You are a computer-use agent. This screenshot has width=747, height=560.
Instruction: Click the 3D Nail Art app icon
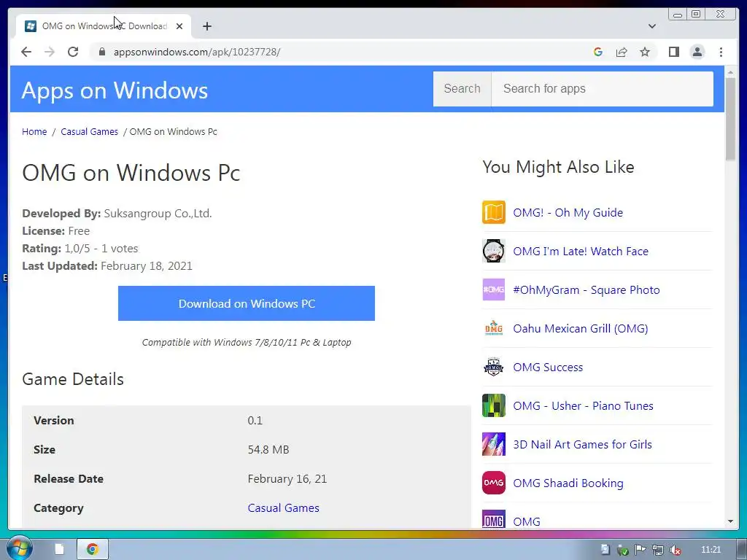(x=494, y=444)
